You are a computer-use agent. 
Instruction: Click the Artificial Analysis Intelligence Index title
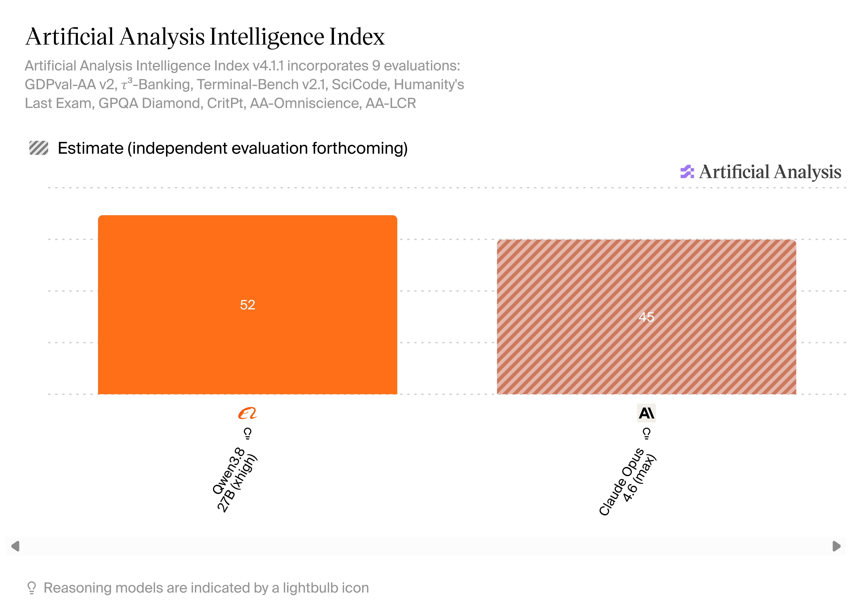click(205, 37)
